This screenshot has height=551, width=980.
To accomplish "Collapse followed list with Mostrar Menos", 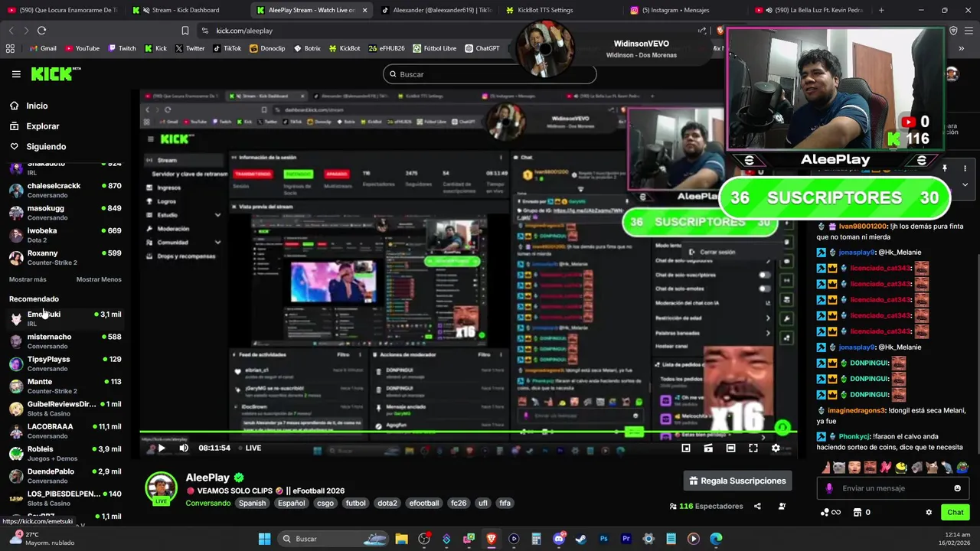I will 99,279.
